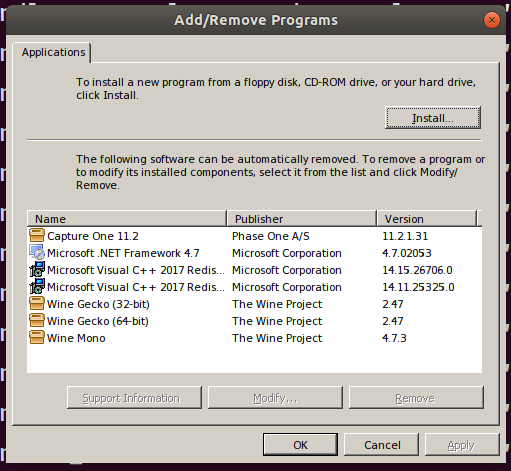
Task: Sort list by Name column header
Action: [x=127, y=219]
